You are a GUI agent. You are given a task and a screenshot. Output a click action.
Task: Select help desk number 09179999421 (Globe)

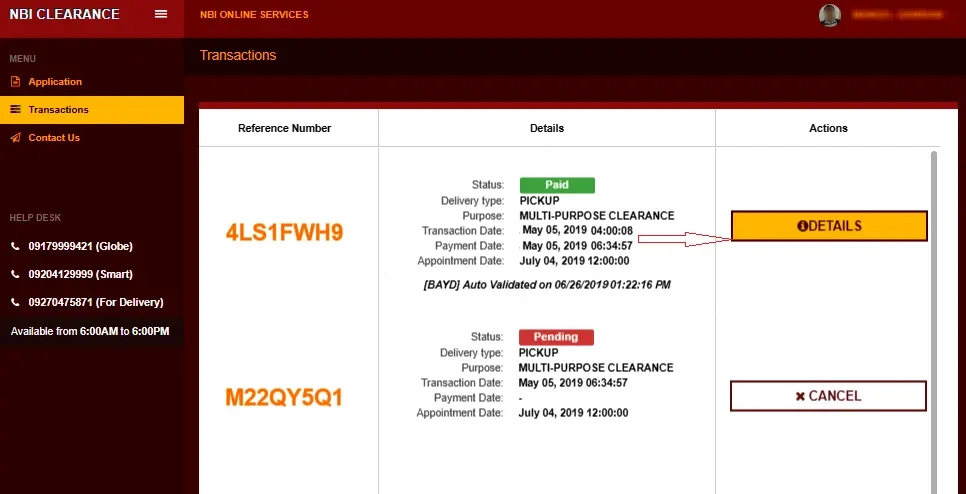(81, 246)
